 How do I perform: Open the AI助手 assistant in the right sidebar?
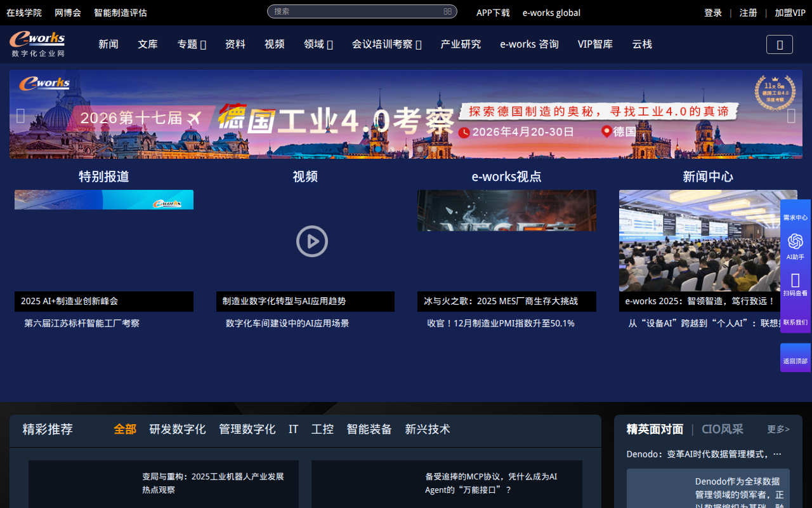point(795,248)
